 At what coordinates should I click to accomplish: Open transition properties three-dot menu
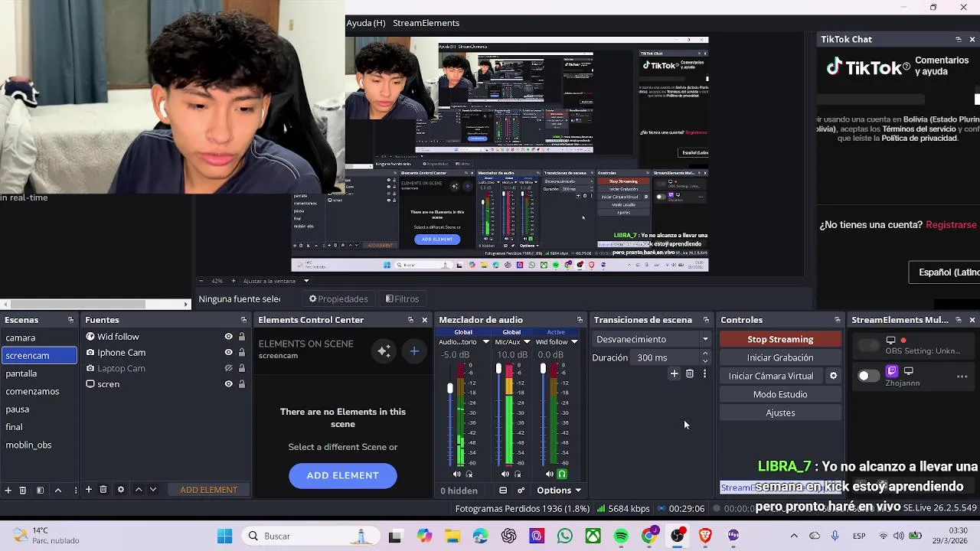[704, 374]
